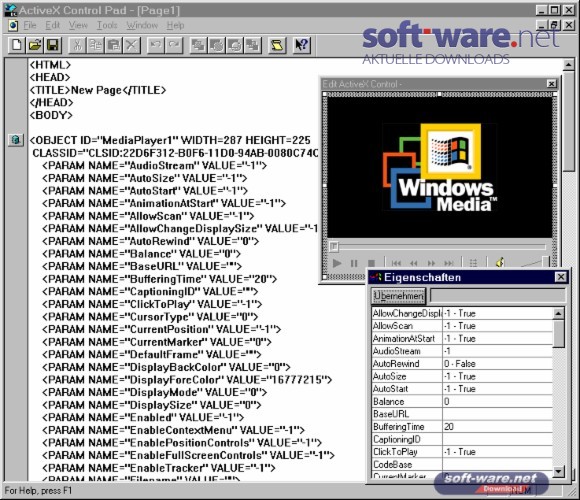Open the View menu
The width and height of the screenshot is (580, 500).
click(78, 26)
